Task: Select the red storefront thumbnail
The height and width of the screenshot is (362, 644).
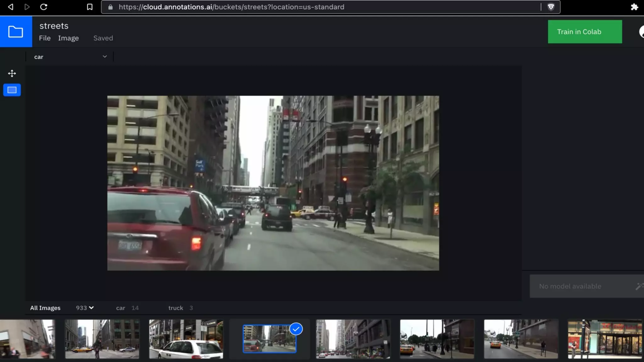Action: point(605,339)
